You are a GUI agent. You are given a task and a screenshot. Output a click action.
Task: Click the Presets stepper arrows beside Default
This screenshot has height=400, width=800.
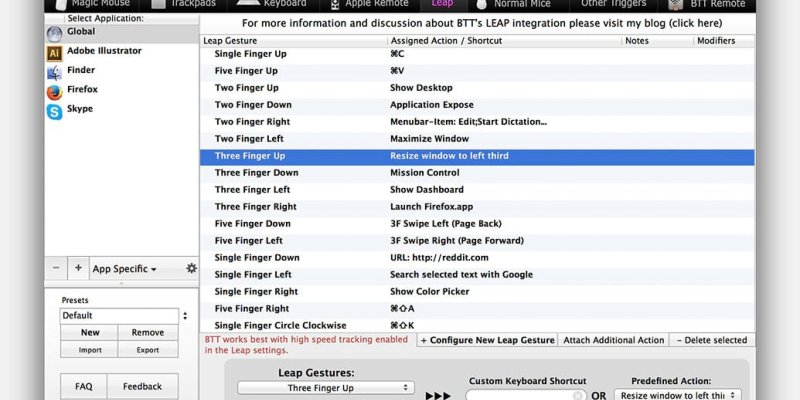click(184, 316)
